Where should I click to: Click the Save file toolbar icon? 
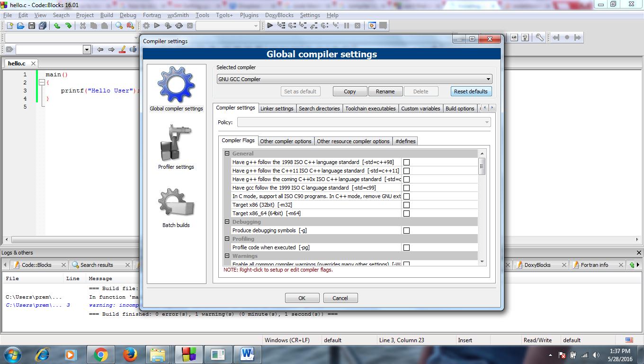click(31, 26)
